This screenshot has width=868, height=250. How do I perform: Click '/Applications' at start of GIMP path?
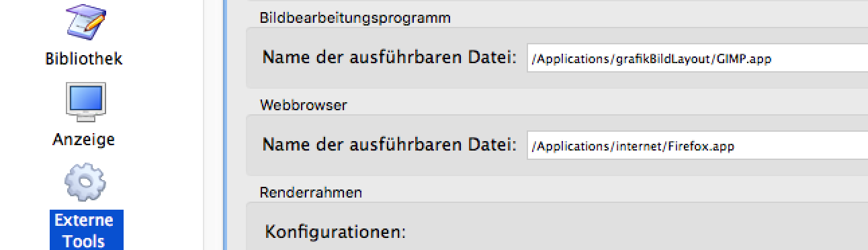(x=570, y=59)
